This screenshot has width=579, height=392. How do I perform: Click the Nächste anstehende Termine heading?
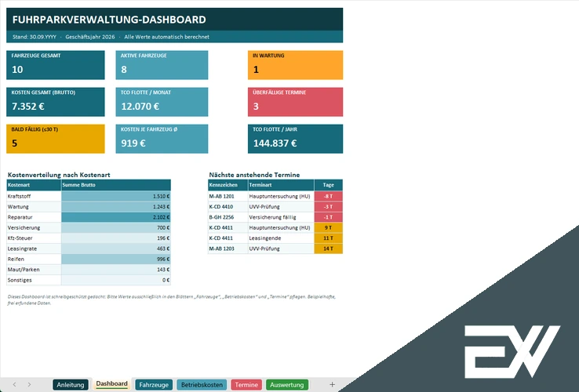pos(254,175)
